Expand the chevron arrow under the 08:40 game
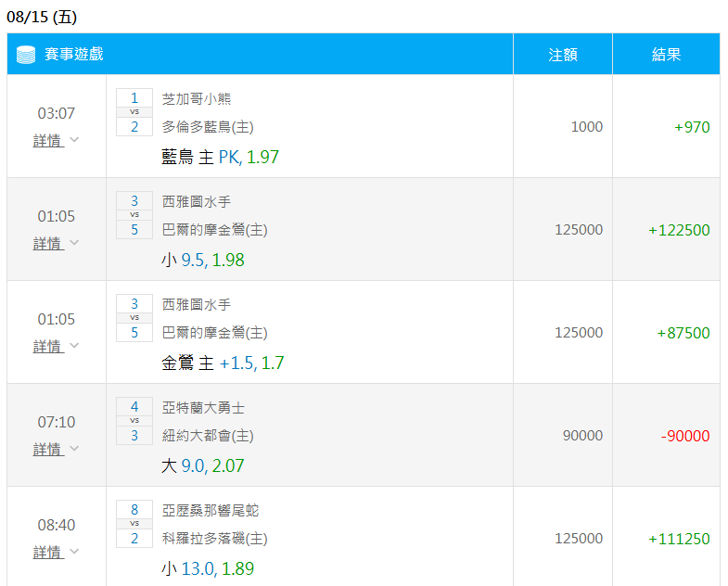Image resolution: width=728 pixels, height=586 pixels. (x=74, y=552)
